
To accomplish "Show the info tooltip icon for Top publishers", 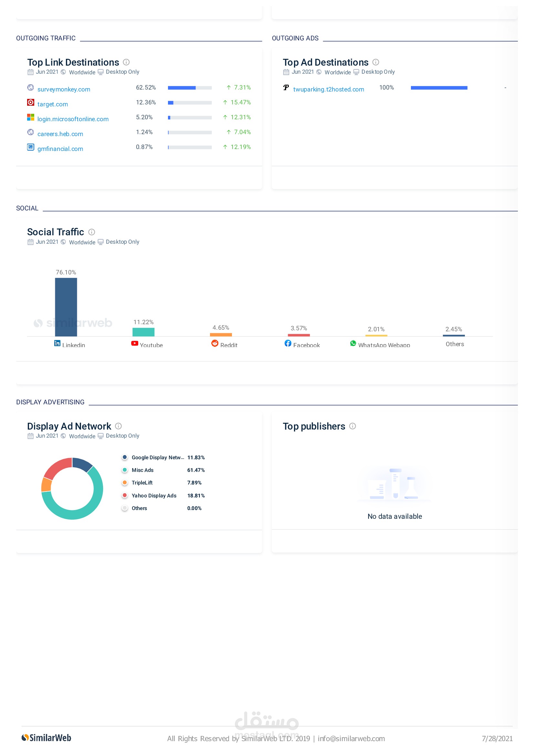I will [352, 426].
